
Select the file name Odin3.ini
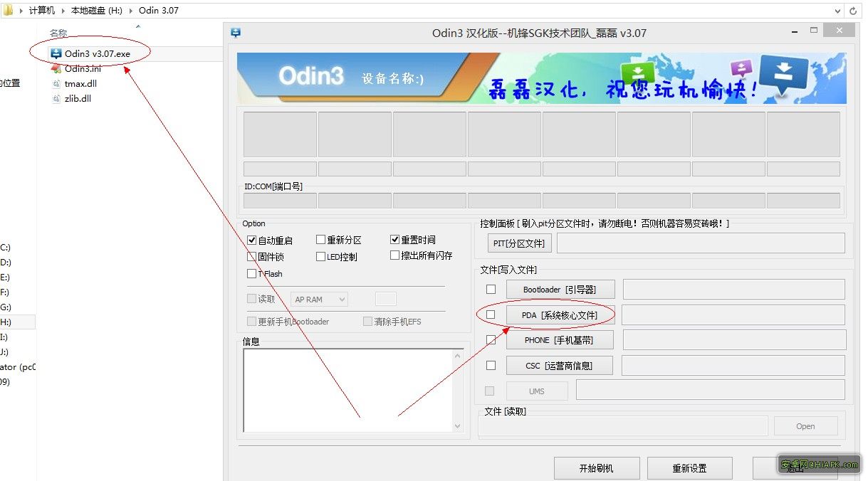coord(83,69)
